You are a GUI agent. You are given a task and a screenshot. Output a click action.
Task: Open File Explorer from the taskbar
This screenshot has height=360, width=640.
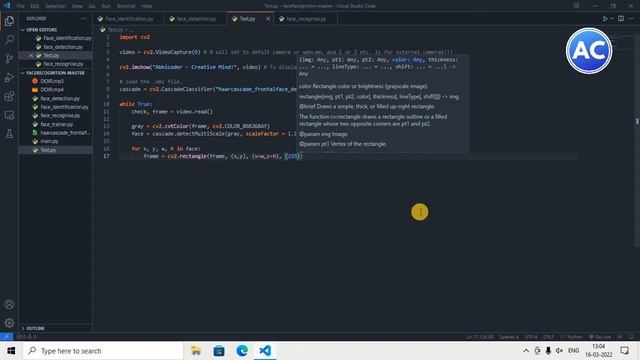pos(196,351)
